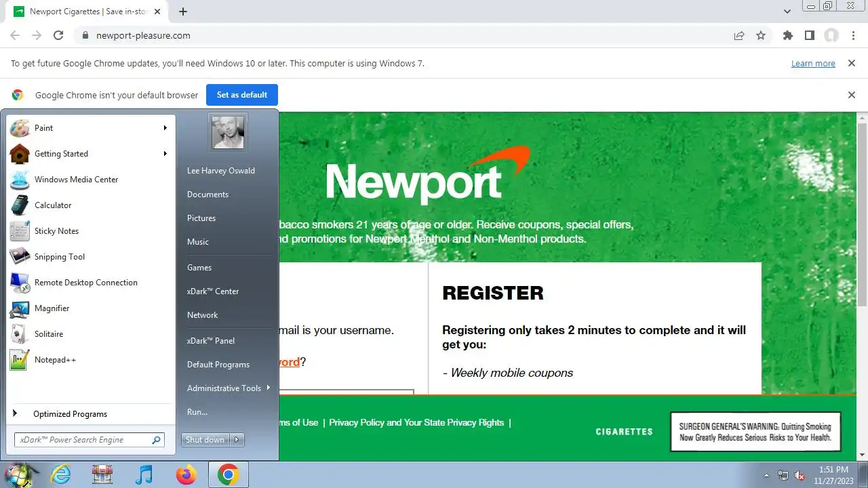The image size is (868, 488).
Task: Click the user account picture
Action: tap(227, 132)
